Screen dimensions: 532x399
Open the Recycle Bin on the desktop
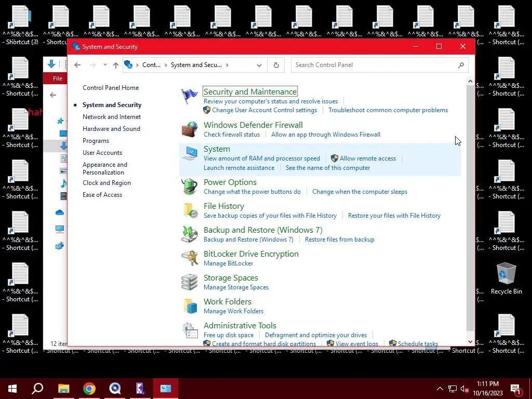(x=506, y=279)
